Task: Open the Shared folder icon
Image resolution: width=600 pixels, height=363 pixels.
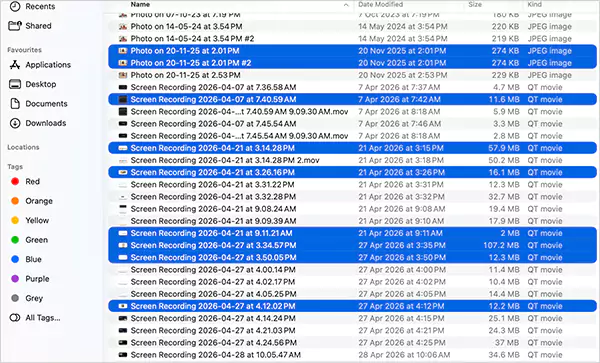Action: coord(15,26)
